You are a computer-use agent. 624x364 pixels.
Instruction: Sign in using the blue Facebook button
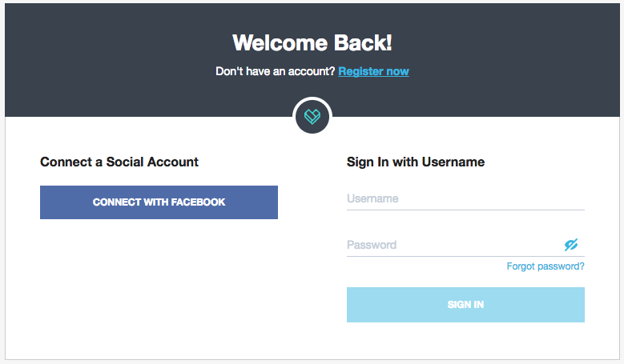click(159, 202)
